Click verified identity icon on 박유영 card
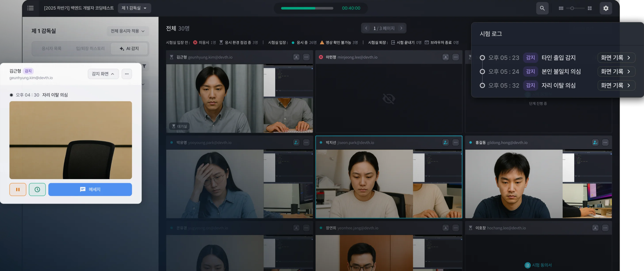Viewport: 644px width, 271px height. click(296, 143)
